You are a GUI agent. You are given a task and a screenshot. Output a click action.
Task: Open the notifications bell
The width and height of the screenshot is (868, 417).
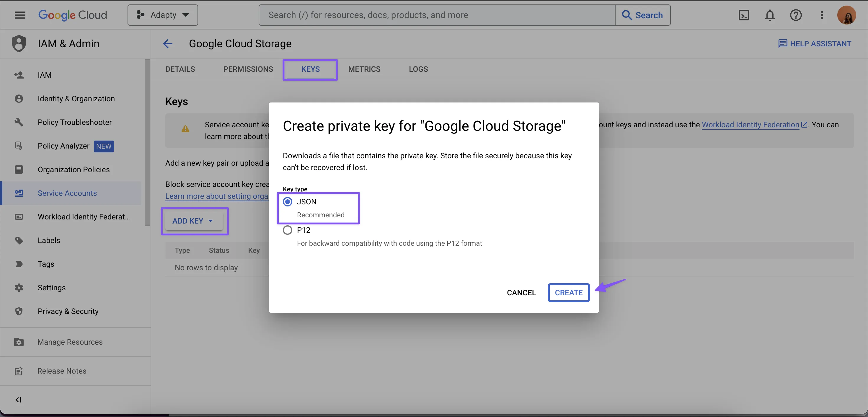pyautogui.click(x=770, y=15)
